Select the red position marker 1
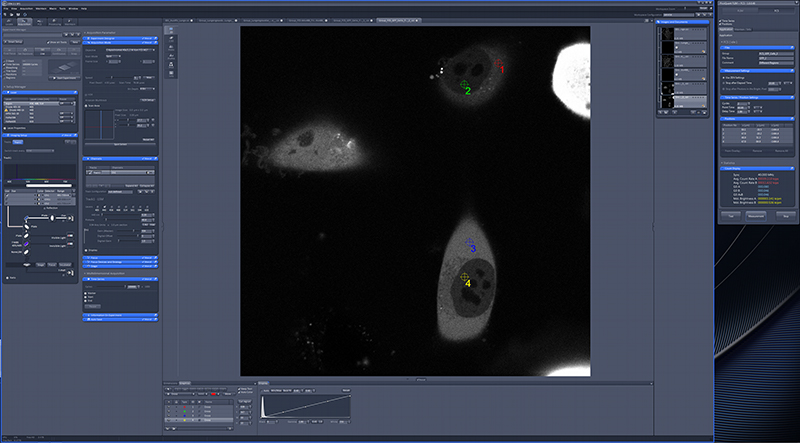Screen dimensions: 800x443 (x=499, y=66)
